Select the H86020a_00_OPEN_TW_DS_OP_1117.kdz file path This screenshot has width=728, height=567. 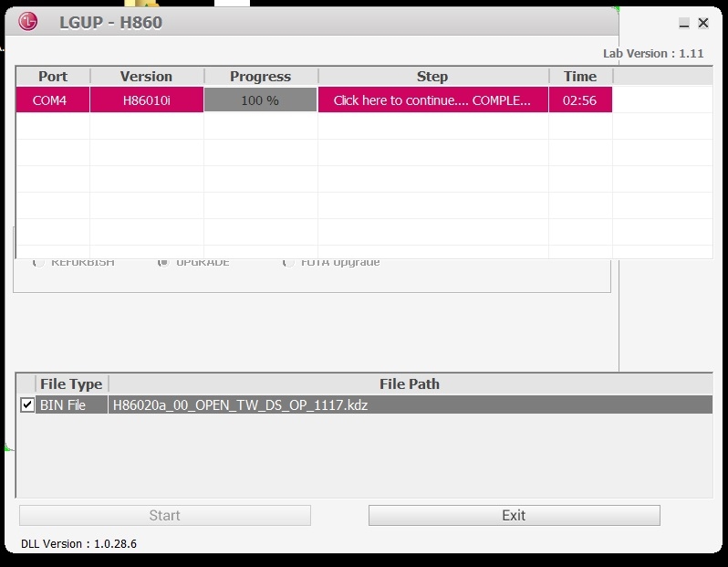410,404
